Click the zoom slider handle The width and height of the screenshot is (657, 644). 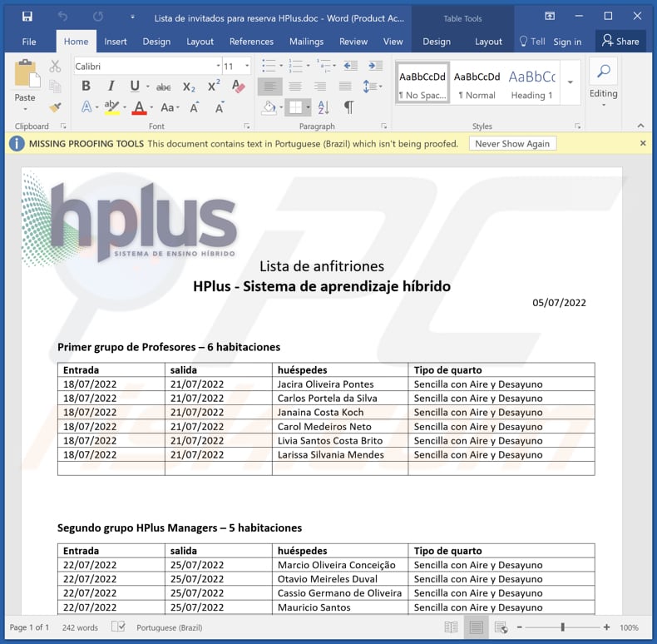[x=563, y=627]
